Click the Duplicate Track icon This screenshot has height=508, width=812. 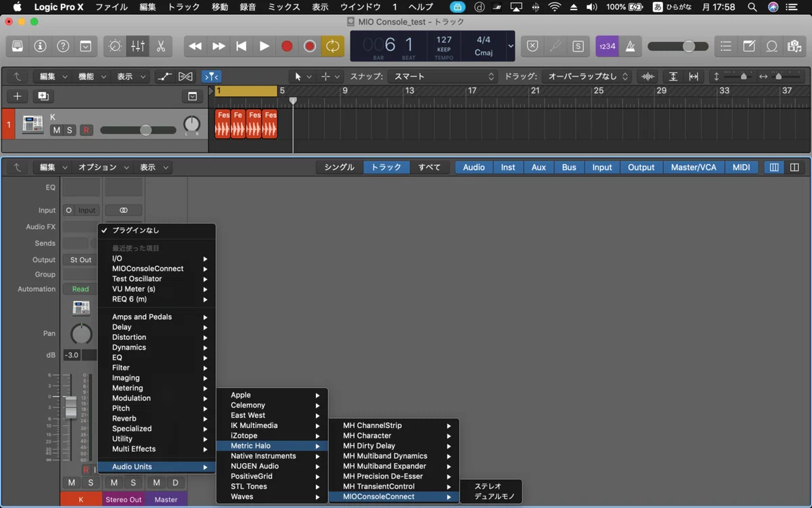(x=43, y=96)
